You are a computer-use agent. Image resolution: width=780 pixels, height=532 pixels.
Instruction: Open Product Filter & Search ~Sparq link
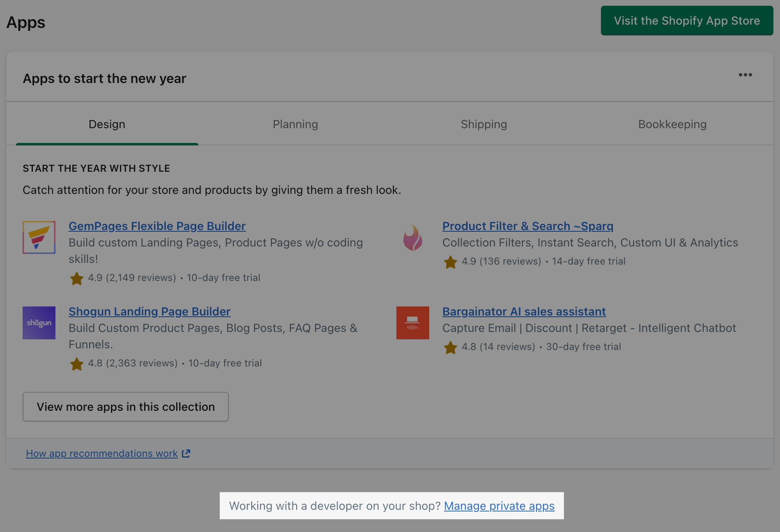528,226
